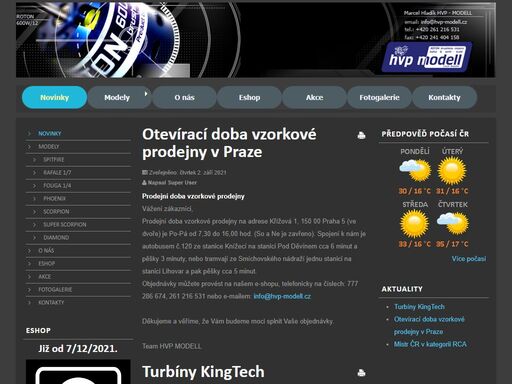
Task: Select SUPER SCORPION in the sidebar menu
Action: [65, 225]
